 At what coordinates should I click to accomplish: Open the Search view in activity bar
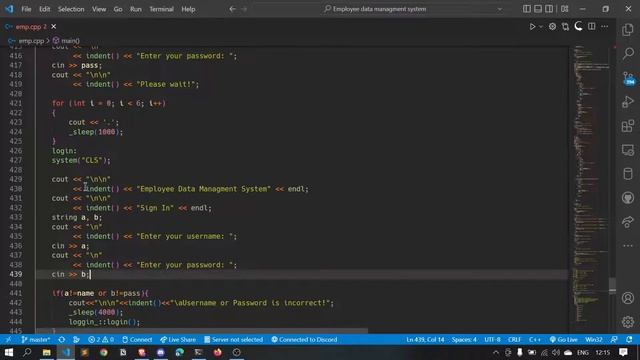628,53
